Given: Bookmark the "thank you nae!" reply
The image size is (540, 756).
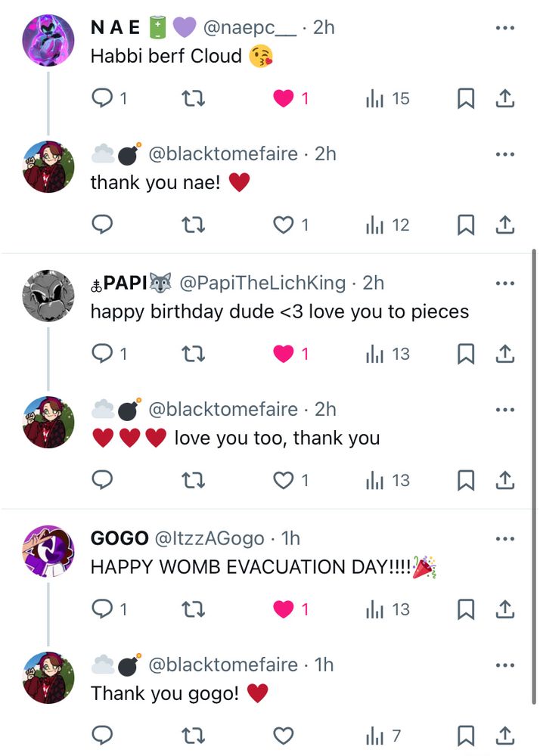Looking at the screenshot, I should click(467, 225).
